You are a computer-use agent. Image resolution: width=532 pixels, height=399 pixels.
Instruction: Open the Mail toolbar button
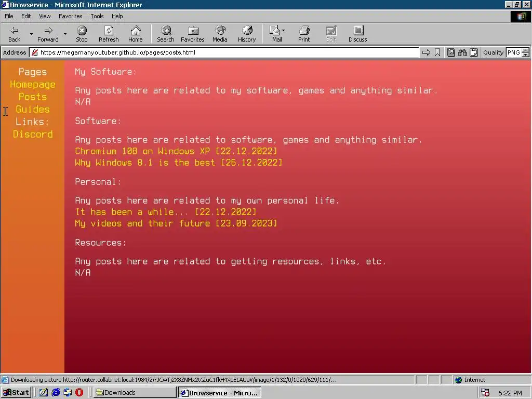[x=275, y=34]
